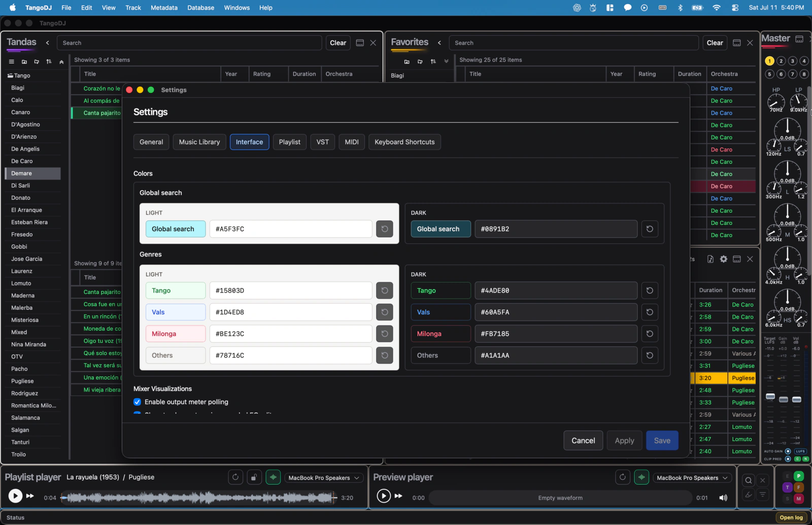
Task: Click the Tandas sort order icon
Action: pos(49,61)
